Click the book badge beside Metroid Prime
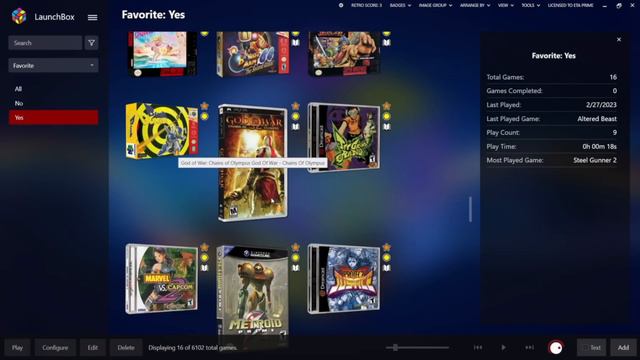 [x=296, y=268]
